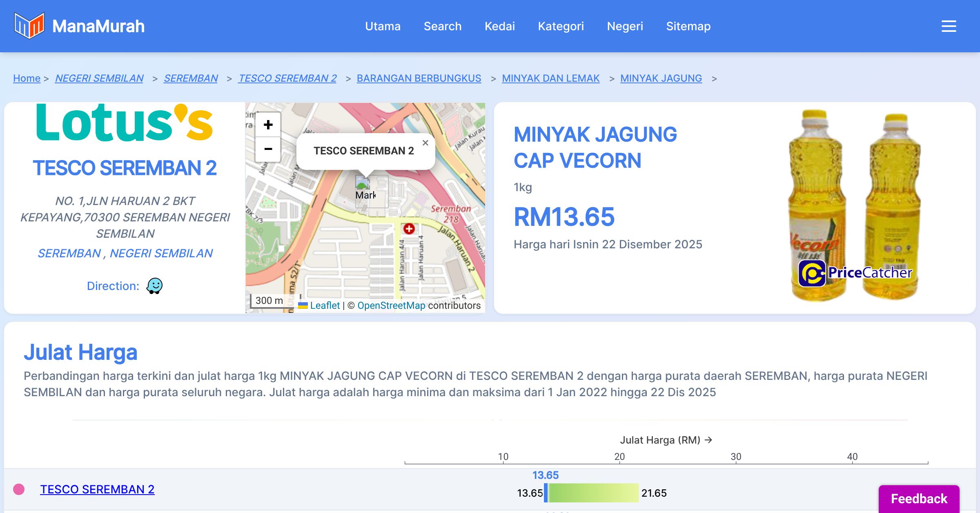The height and width of the screenshot is (513, 980).
Task: Follow the NEGERI SEMBILAN breadcrumb link
Action: 99,78
